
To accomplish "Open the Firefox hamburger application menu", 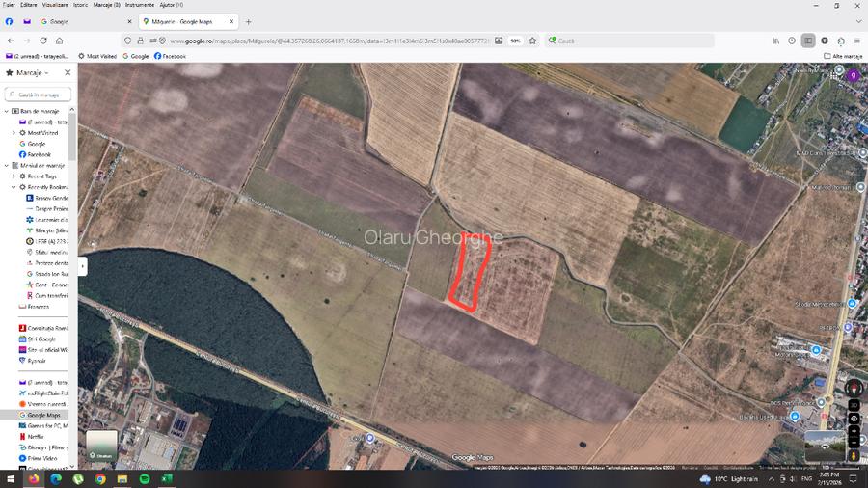I will click(x=857, y=41).
